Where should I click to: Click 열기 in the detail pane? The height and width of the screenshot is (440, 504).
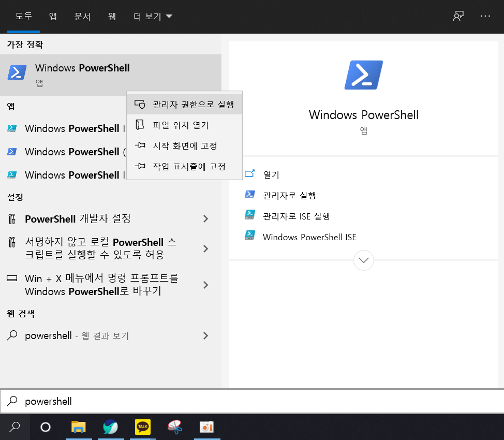pyautogui.click(x=271, y=174)
